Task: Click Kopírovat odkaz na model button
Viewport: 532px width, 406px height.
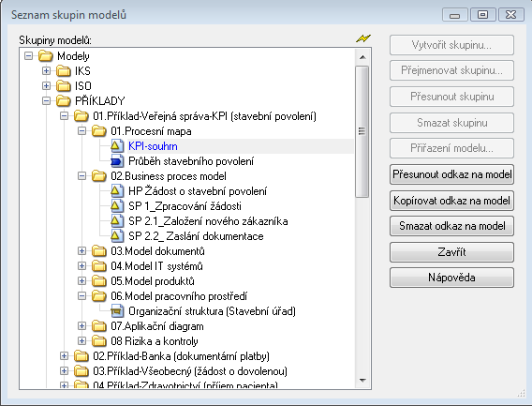Action: point(451,201)
